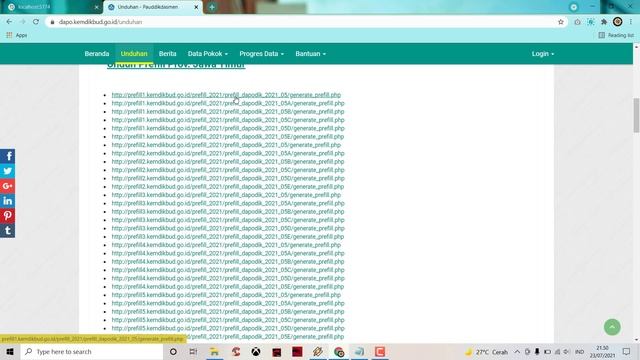
Task: Open the taskbar clock showing 21.50
Action: point(602,352)
